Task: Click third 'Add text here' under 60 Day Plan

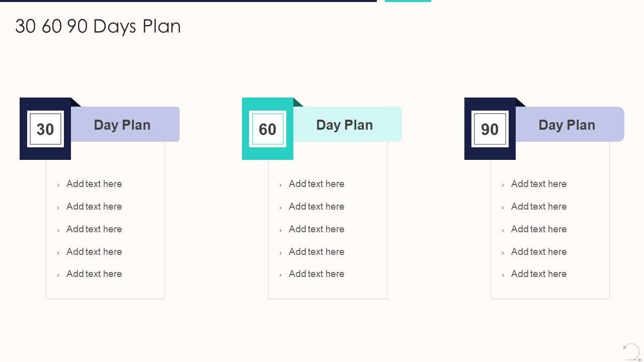Action: click(316, 229)
